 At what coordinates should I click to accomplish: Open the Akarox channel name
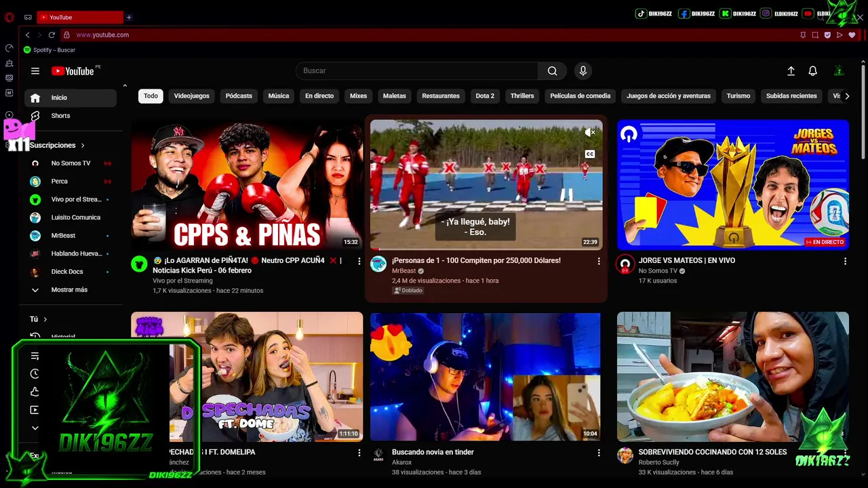401,462
